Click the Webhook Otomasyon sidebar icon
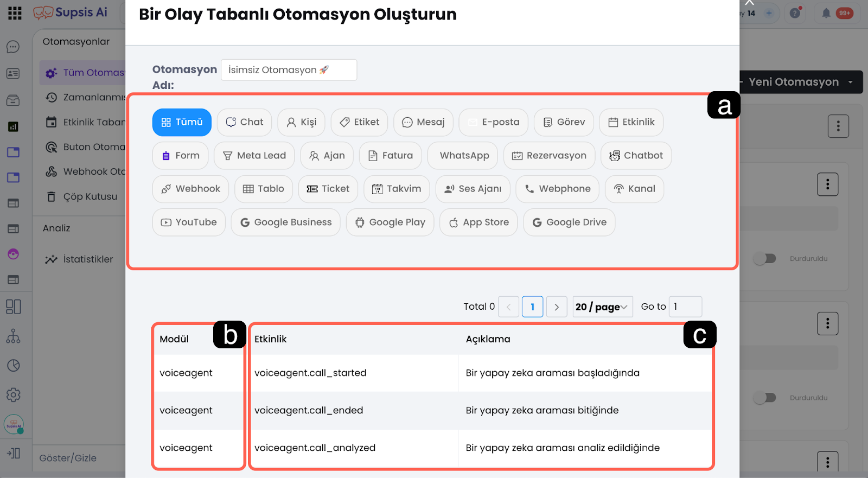This screenshot has height=478, width=868. click(52, 171)
